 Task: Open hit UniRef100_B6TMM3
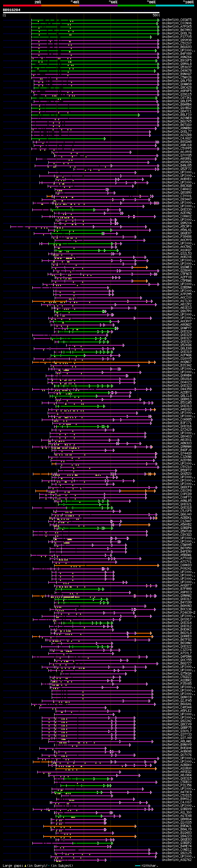(177, 30)
